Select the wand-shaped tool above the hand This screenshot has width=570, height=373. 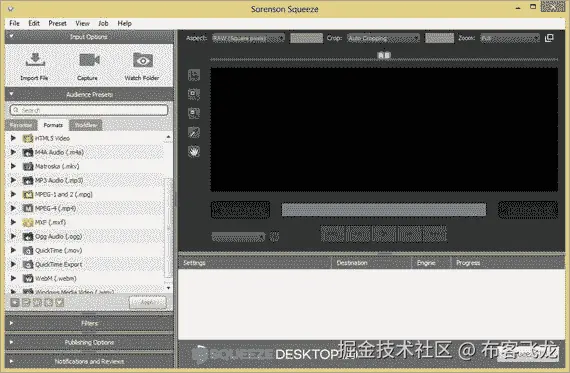point(194,132)
